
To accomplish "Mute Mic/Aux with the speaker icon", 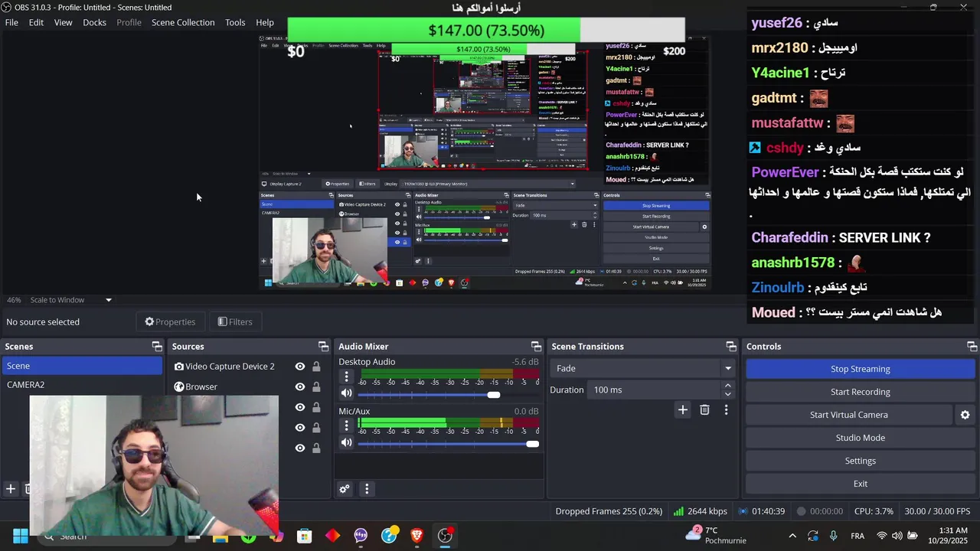I will coord(346,442).
